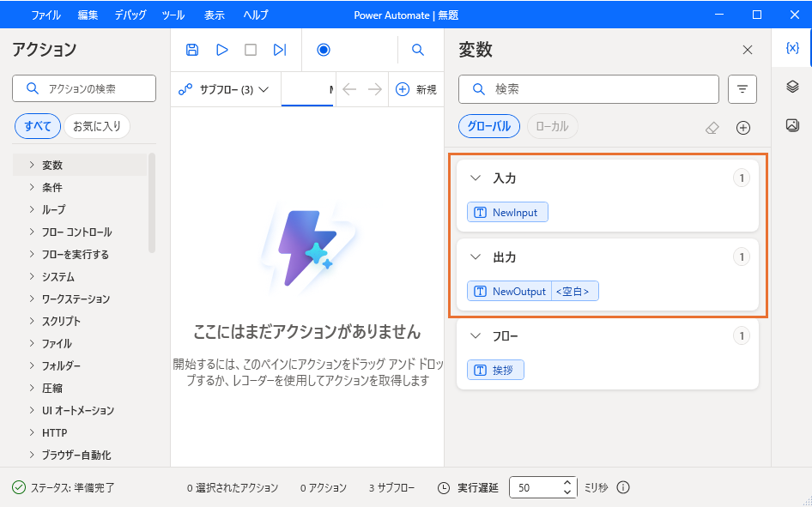This screenshot has height=507, width=812.
Task: Collapse the 入力 variables section
Action: point(476,178)
